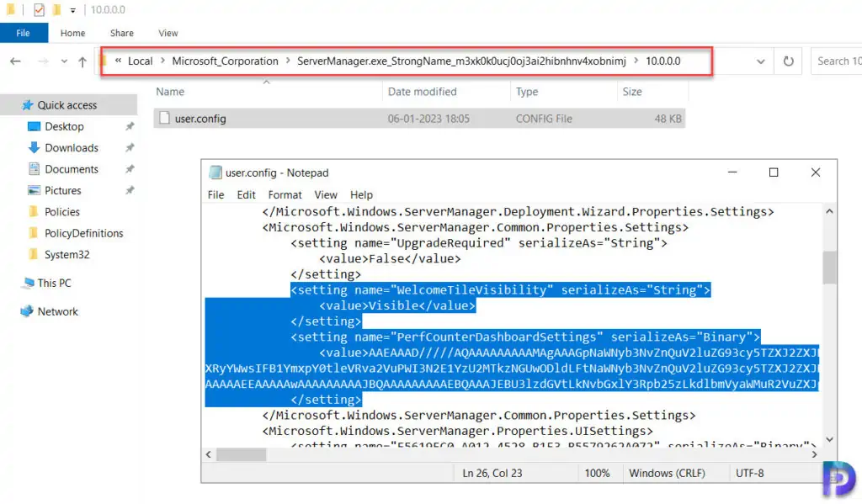Click the UpgradeRequired setting line in Notepad
Screen dimensions: 862x504
coord(479,243)
